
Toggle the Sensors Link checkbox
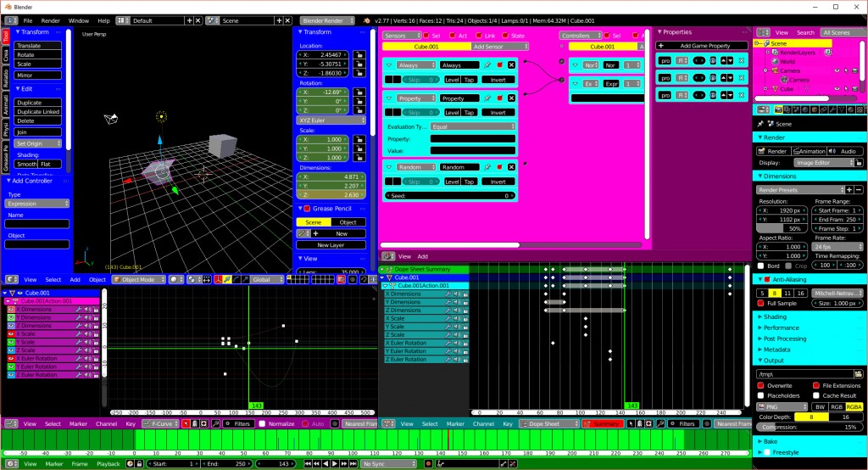pos(479,36)
